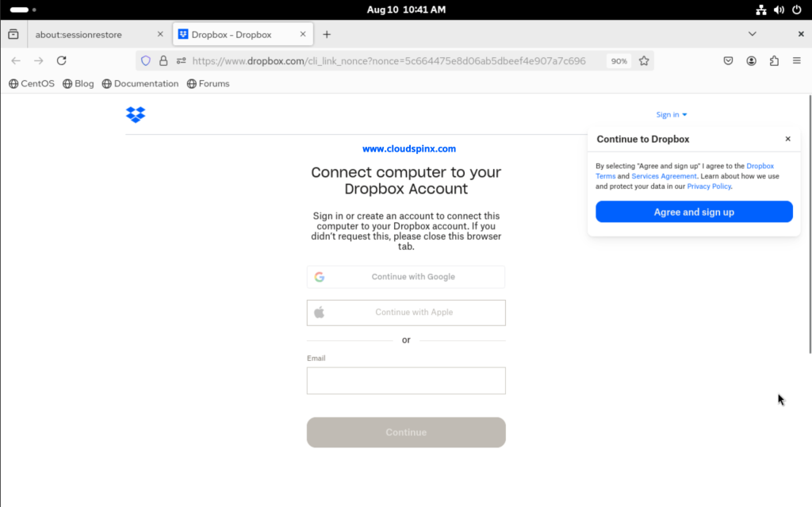Click inside the Email input field
This screenshot has width=812, height=507.
(x=405, y=381)
